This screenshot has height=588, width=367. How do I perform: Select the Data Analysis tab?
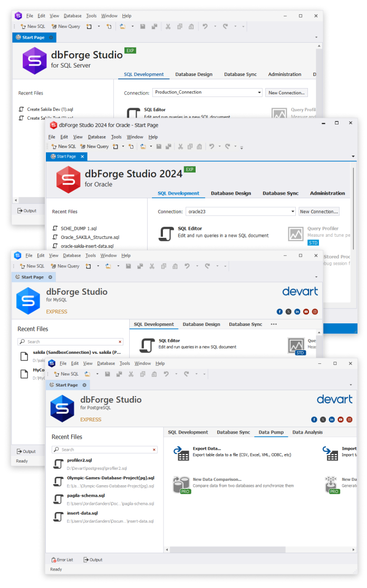tap(307, 432)
